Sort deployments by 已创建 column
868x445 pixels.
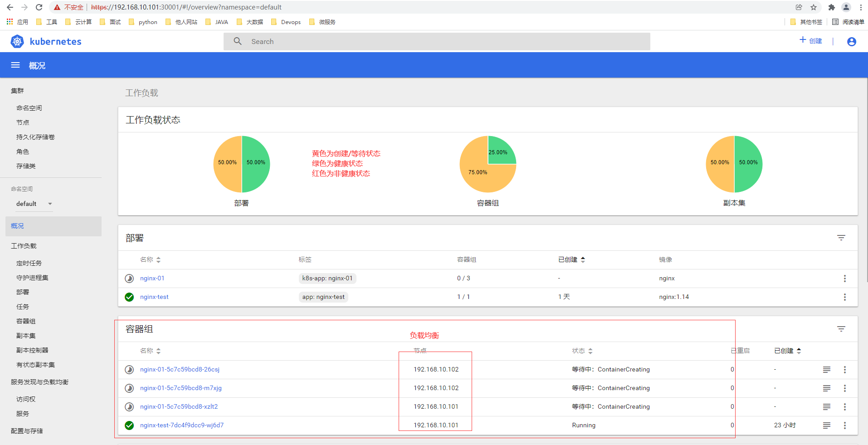point(571,259)
